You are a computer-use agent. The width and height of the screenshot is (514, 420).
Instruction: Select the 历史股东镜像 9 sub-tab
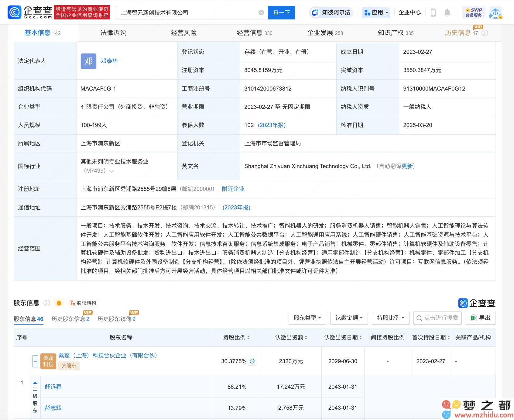coord(116,319)
